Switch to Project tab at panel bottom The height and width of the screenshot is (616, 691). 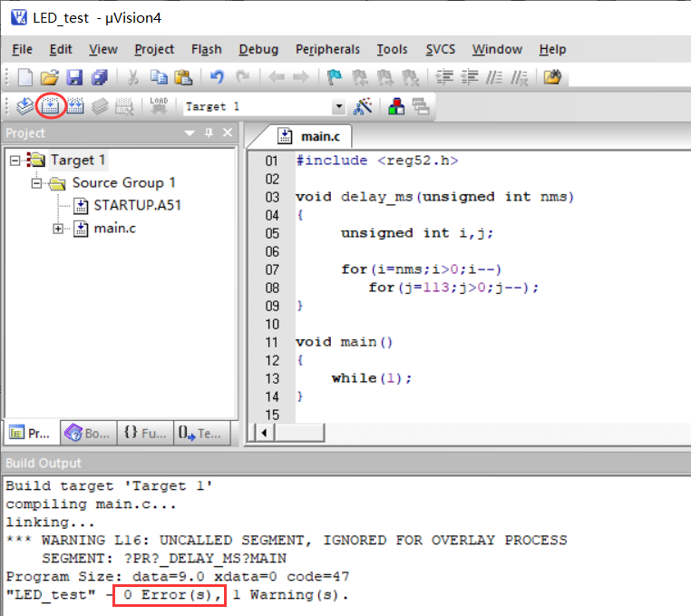(x=31, y=434)
